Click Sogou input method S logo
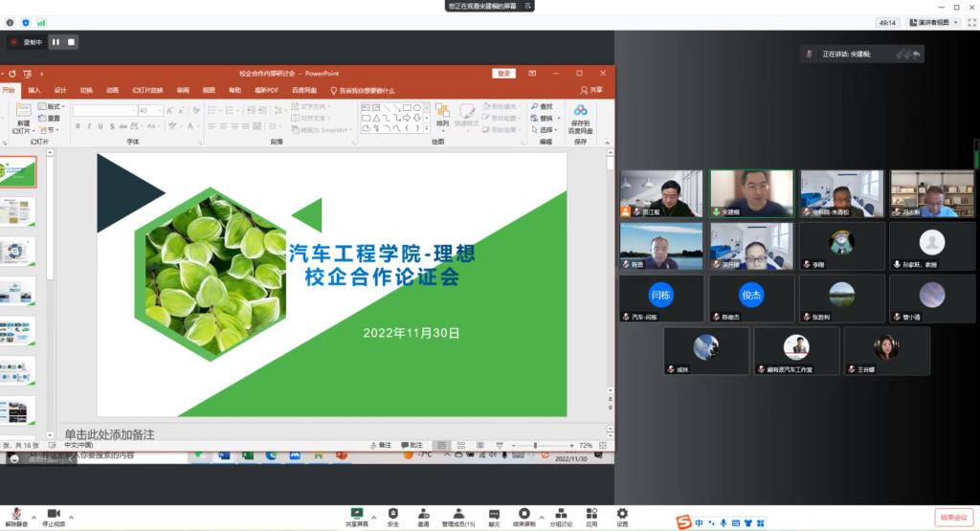The width and height of the screenshot is (980, 531). coord(683,522)
